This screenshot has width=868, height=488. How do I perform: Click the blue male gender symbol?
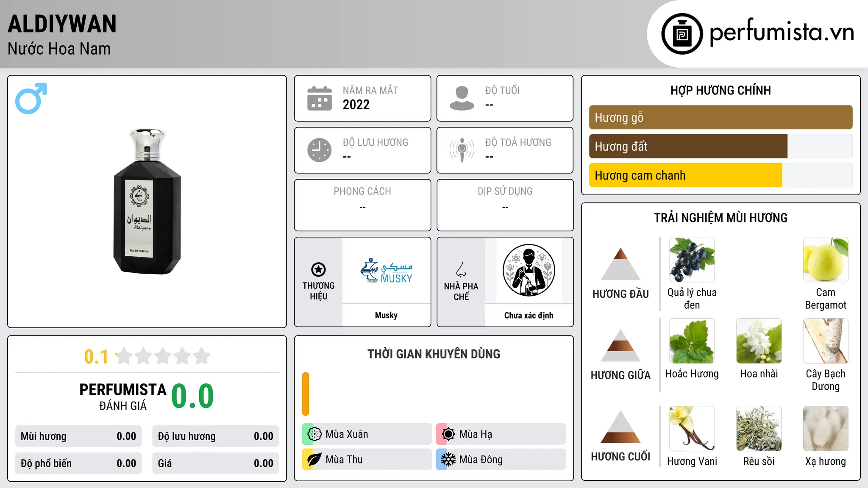tap(31, 98)
